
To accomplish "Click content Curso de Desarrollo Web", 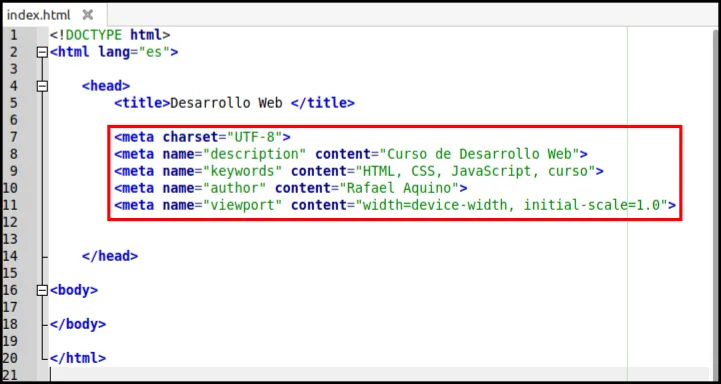I will [x=479, y=154].
